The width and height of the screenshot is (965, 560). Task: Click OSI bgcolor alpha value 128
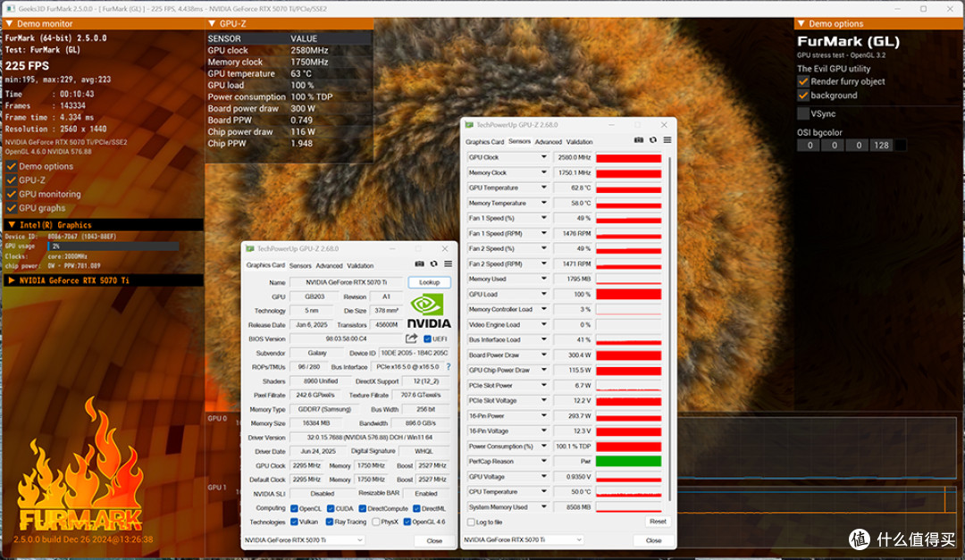point(881,146)
